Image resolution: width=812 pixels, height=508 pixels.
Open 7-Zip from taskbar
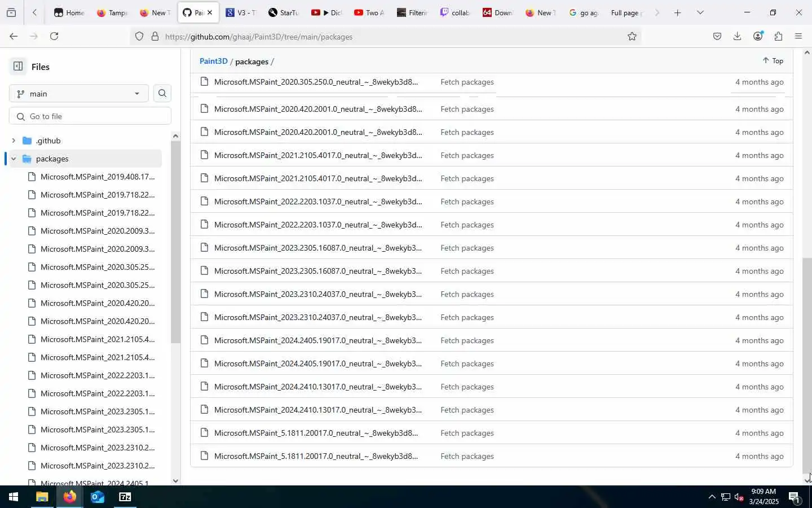click(125, 497)
